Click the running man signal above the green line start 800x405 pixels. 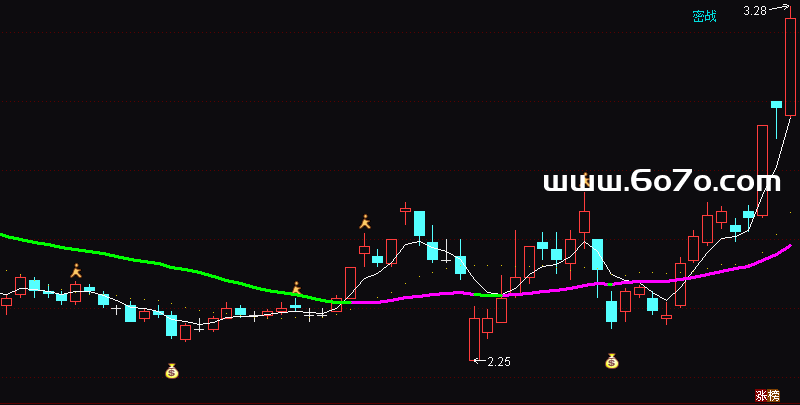(76, 270)
